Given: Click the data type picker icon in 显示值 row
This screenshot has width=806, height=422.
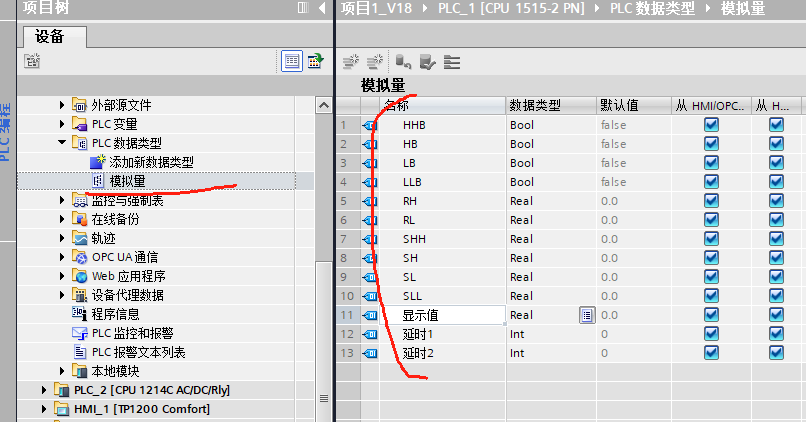Looking at the screenshot, I should [x=586, y=315].
